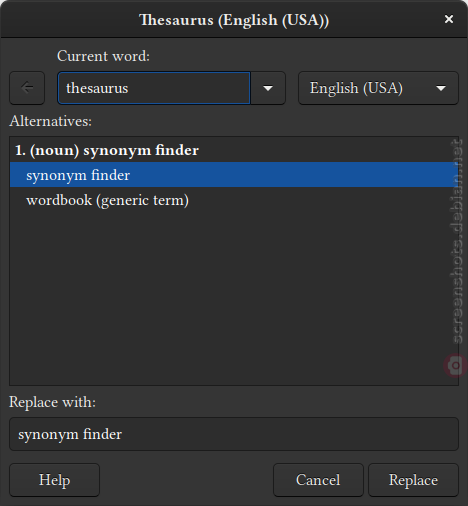Click the Alternatives: label
Image resolution: width=468 pixels, height=506 pixels.
click(x=50, y=121)
